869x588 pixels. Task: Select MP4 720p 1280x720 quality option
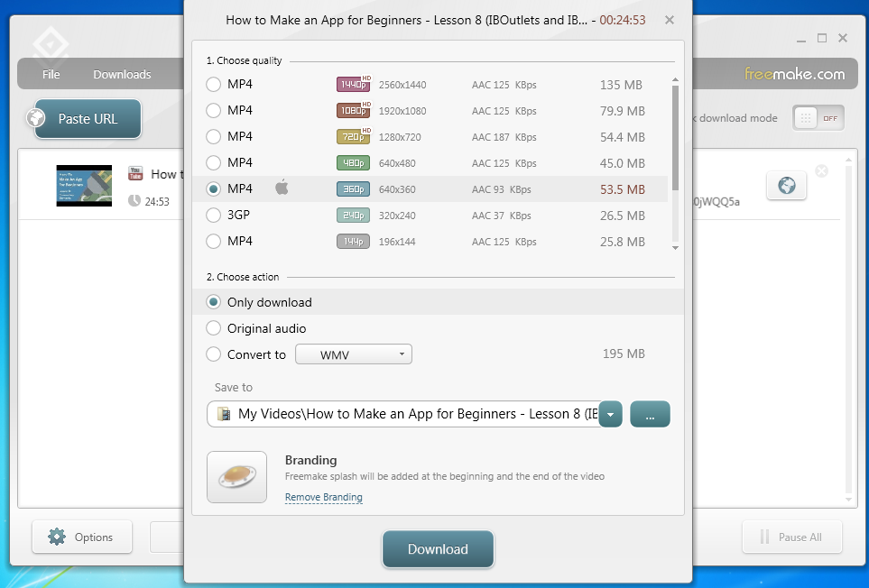pyautogui.click(x=213, y=136)
